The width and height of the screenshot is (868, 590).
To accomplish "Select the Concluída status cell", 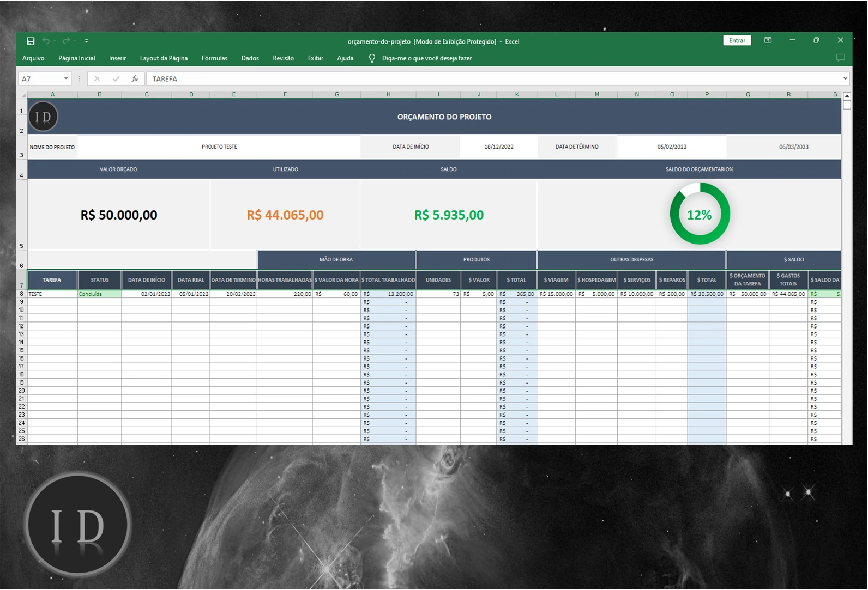I will (x=99, y=294).
